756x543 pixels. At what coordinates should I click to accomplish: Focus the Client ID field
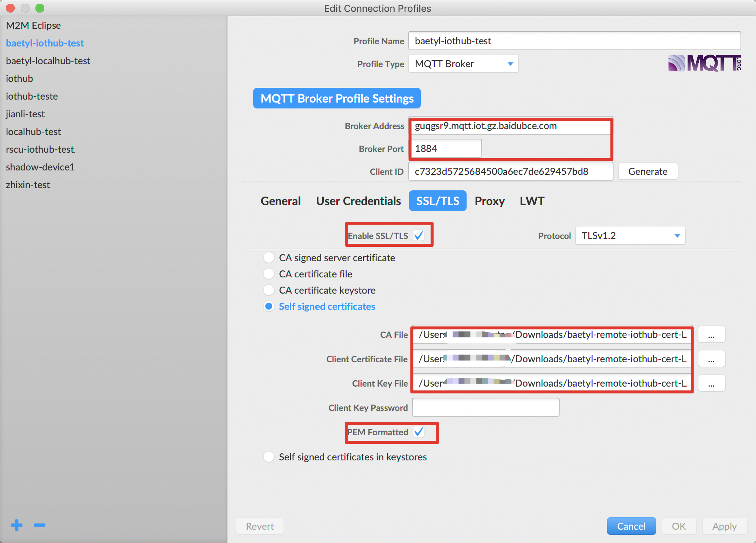tap(511, 172)
